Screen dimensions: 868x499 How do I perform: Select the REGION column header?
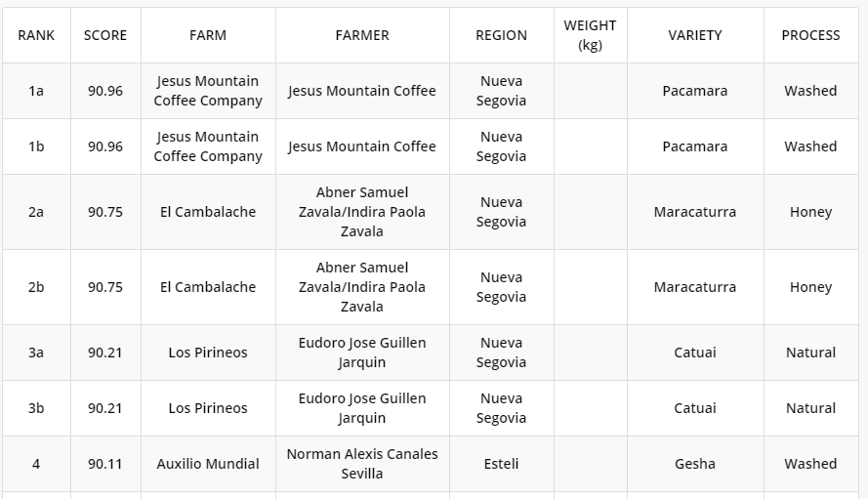(x=501, y=35)
